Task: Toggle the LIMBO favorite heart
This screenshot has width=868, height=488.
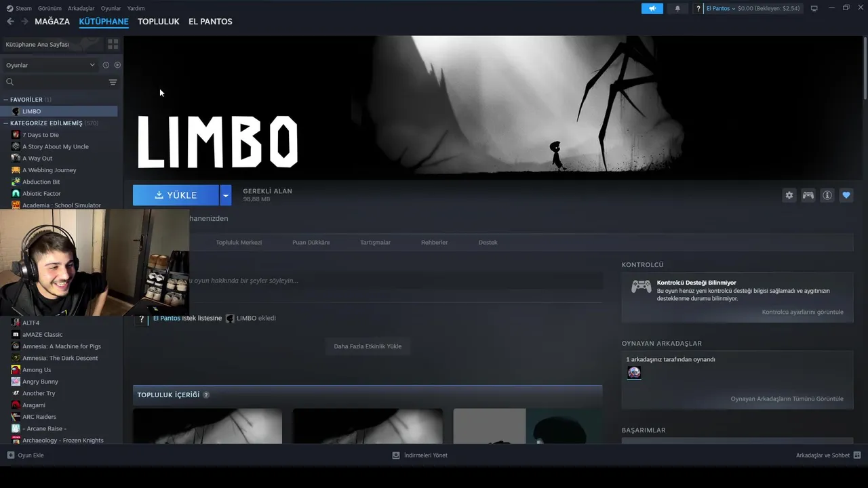Action: [x=846, y=195]
